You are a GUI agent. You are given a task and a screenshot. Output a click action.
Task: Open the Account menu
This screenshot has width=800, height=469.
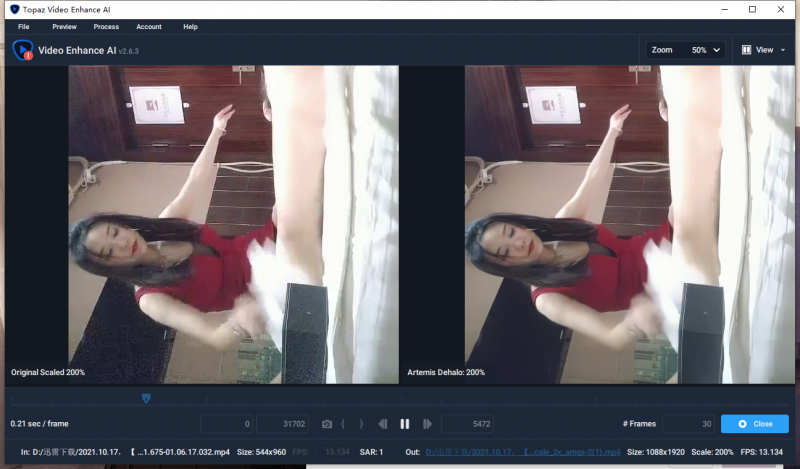(x=149, y=26)
